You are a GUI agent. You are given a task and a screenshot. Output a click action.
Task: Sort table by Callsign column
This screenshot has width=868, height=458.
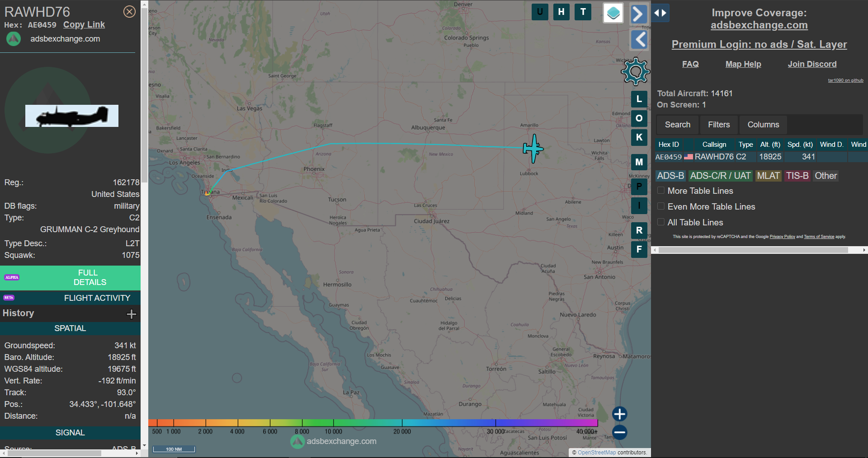click(714, 145)
